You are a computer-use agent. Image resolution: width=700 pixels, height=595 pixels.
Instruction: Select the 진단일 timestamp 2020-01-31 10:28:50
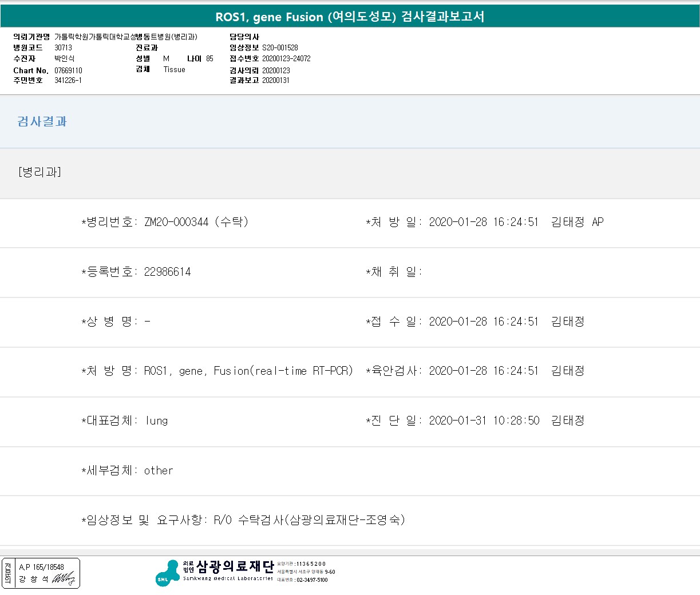484,421
